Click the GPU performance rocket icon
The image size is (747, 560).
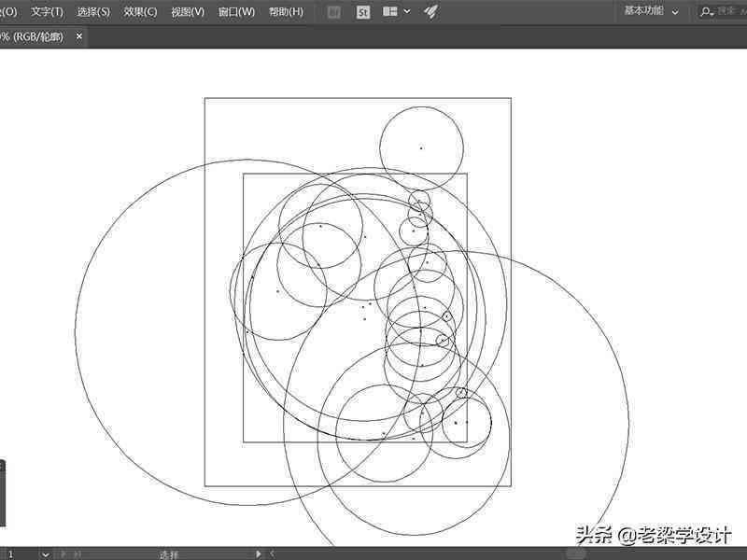click(x=431, y=11)
